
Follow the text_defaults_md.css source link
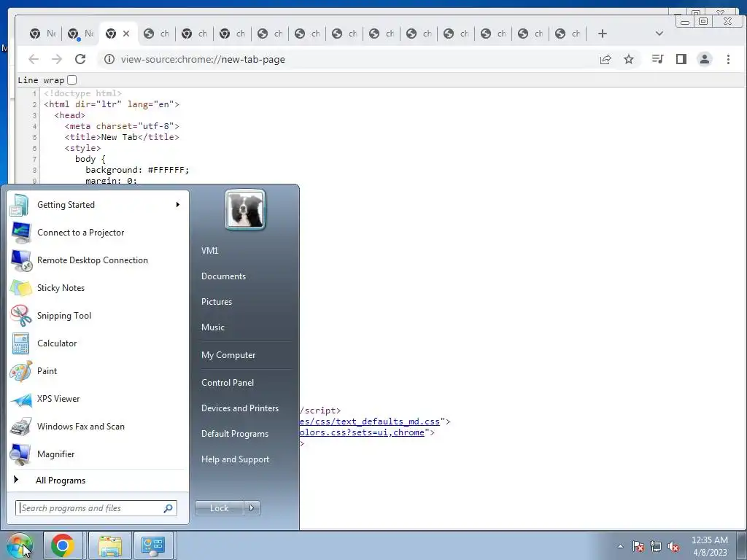370,421
